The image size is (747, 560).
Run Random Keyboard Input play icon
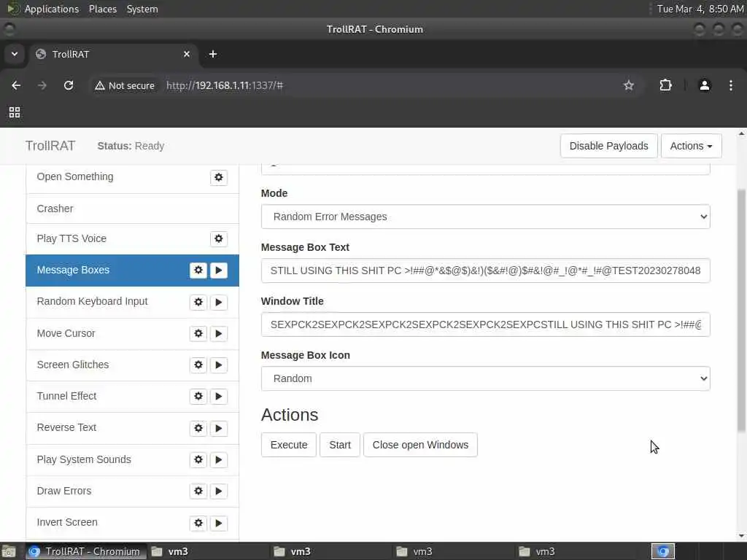219,302
